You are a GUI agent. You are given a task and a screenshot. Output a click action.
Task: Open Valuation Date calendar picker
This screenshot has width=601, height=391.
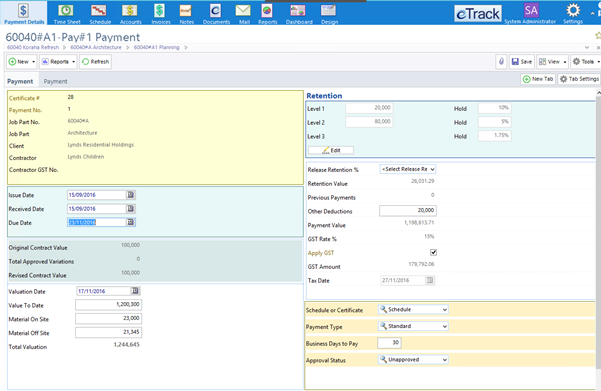pyautogui.click(x=135, y=291)
